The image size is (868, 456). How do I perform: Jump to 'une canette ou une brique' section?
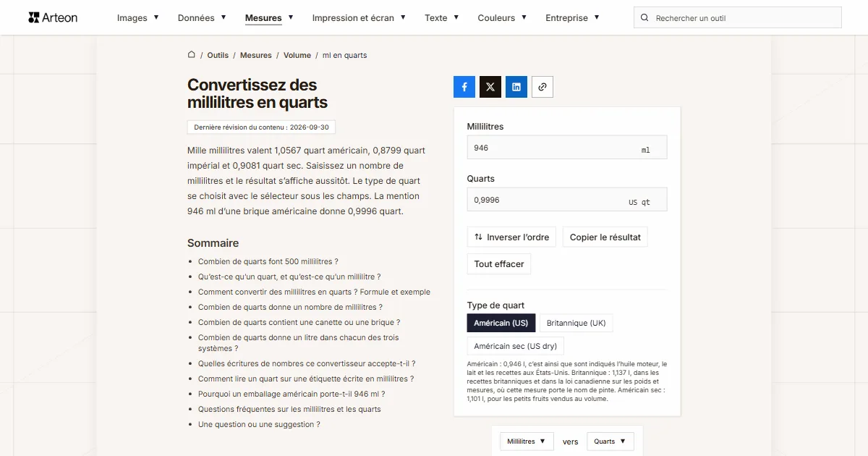coord(299,322)
